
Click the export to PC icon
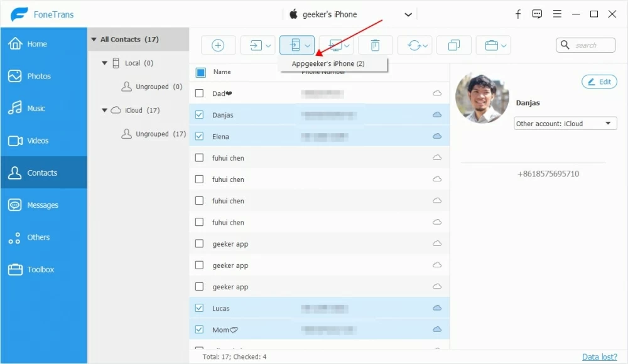[x=336, y=45]
